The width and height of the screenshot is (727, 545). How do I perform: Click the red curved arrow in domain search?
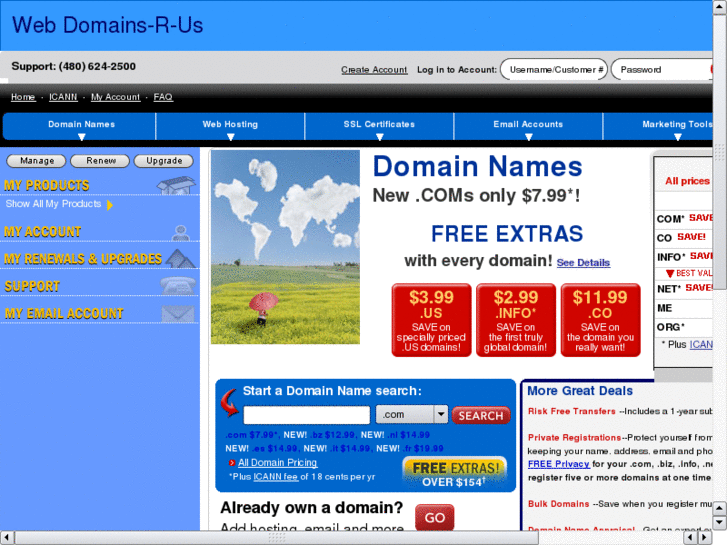click(229, 403)
